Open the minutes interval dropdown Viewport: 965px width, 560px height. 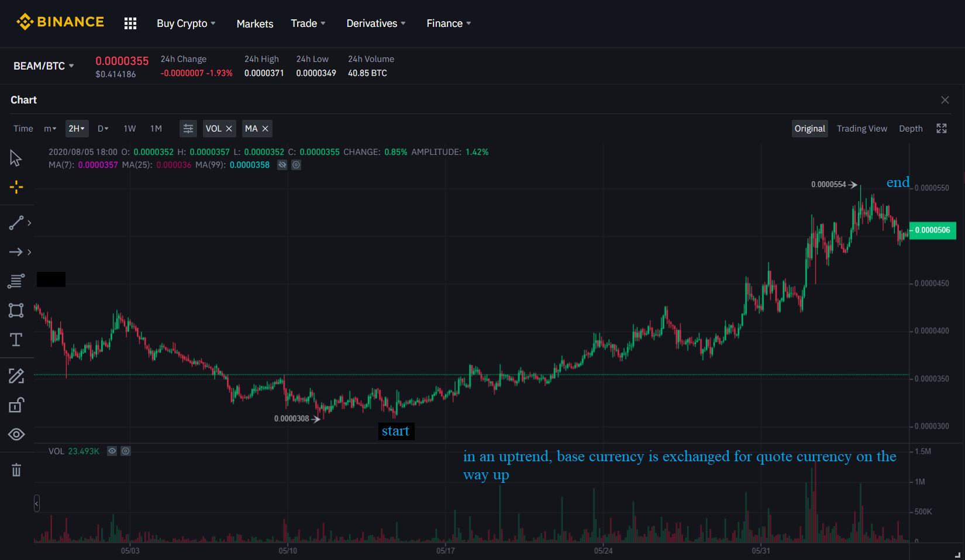(x=50, y=129)
